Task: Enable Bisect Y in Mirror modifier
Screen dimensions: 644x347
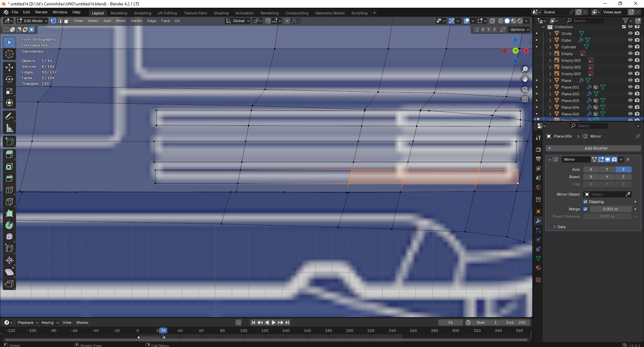Action: 607,177
